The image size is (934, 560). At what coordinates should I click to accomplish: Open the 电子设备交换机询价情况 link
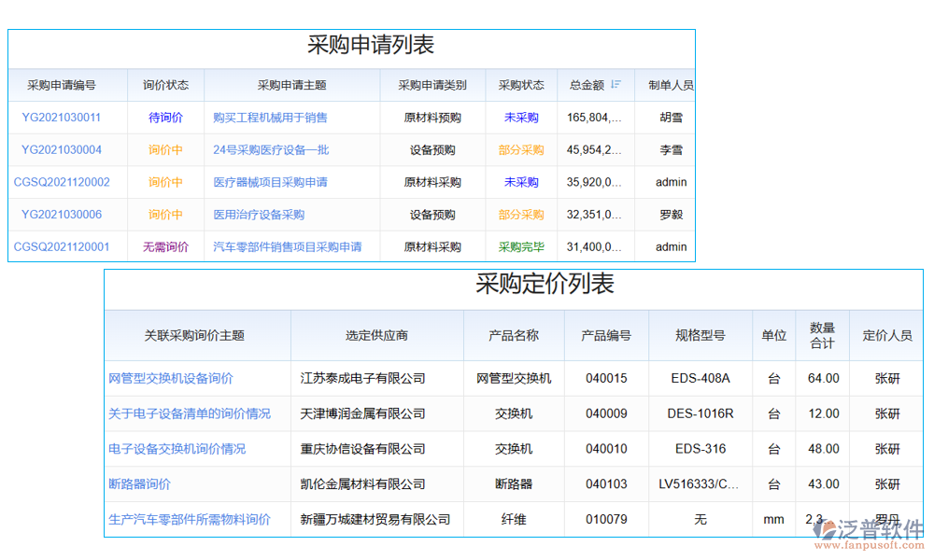pos(179,449)
